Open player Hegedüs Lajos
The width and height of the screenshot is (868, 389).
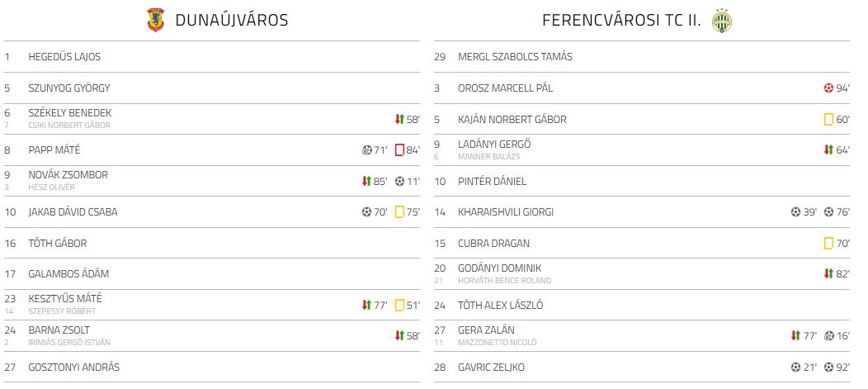pyautogui.click(x=64, y=56)
